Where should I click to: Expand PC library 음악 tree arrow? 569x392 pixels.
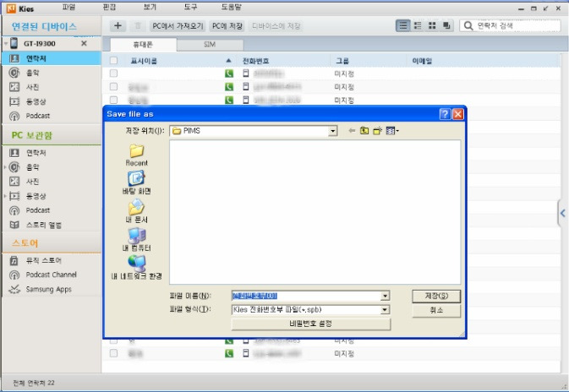(x=5, y=167)
